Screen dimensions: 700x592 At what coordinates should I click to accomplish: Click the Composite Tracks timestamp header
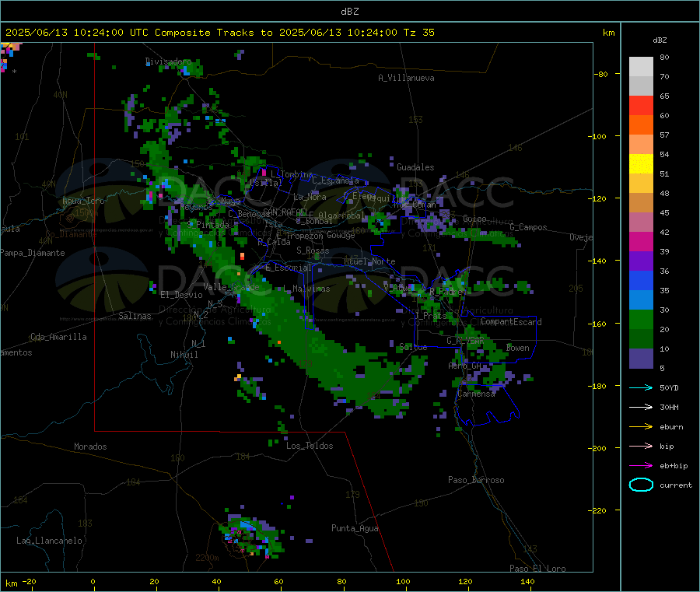pyautogui.click(x=220, y=33)
